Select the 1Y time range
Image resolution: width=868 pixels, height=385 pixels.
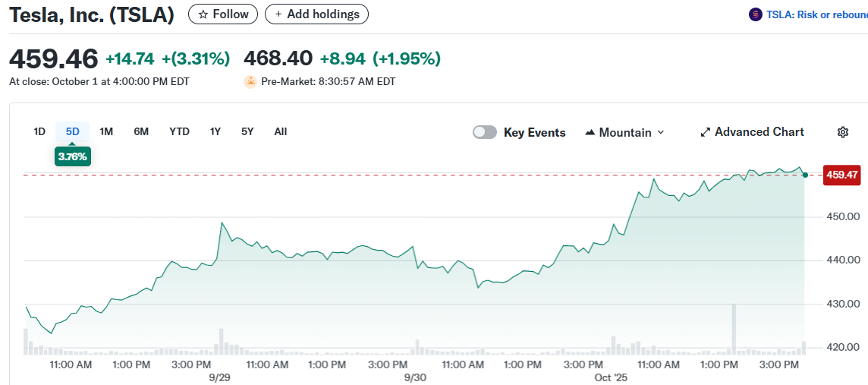pyautogui.click(x=215, y=131)
